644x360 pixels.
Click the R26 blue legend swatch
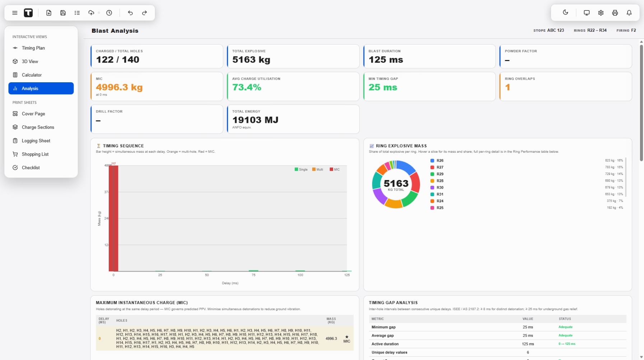click(x=432, y=161)
